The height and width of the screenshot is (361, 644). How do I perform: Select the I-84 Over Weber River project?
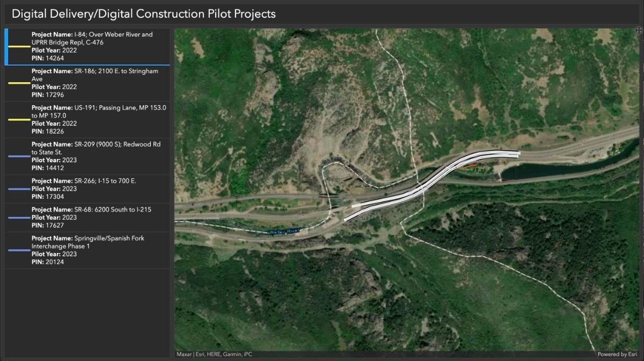point(92,46)
